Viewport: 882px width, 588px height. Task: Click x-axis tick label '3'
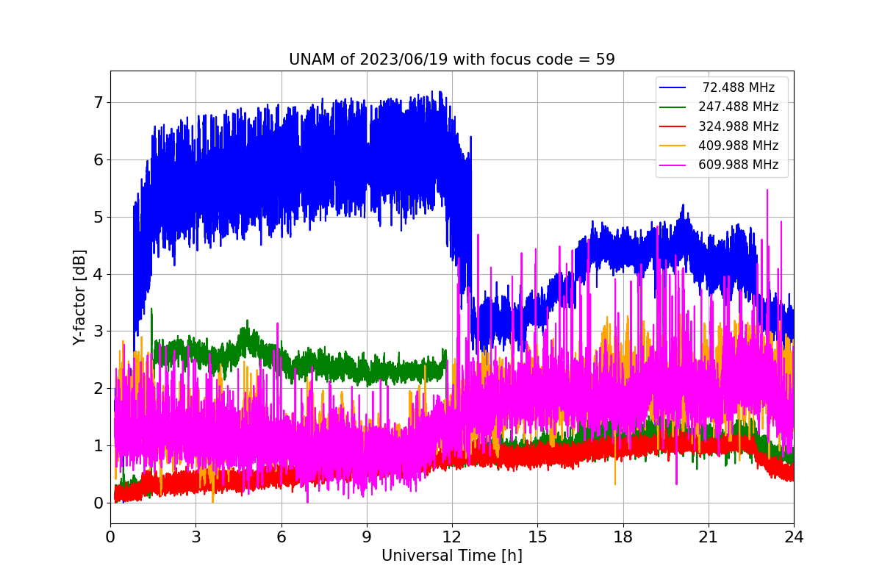(196, 537)
